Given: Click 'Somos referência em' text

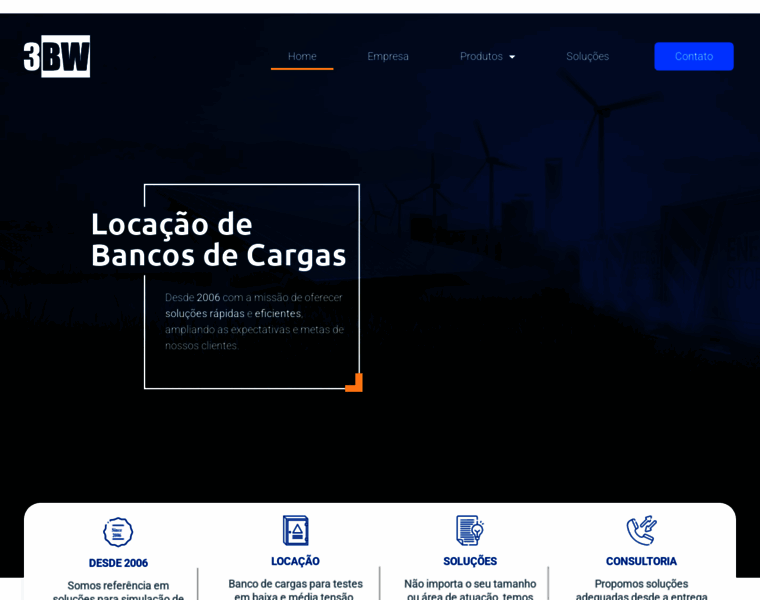Looking at the screenshot, I should (118, 585).
